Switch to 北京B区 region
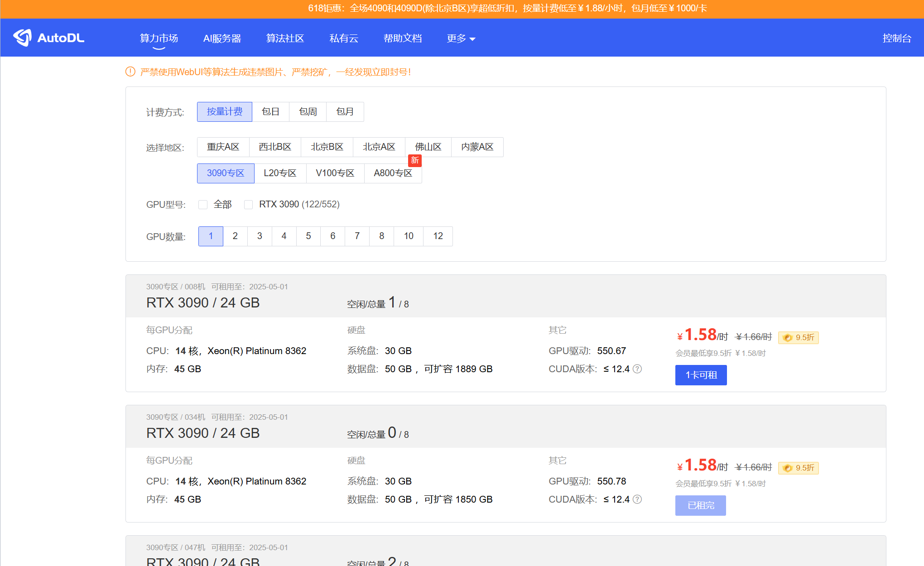The width and height of the screenshot is (924, 566). coord(327,147)
